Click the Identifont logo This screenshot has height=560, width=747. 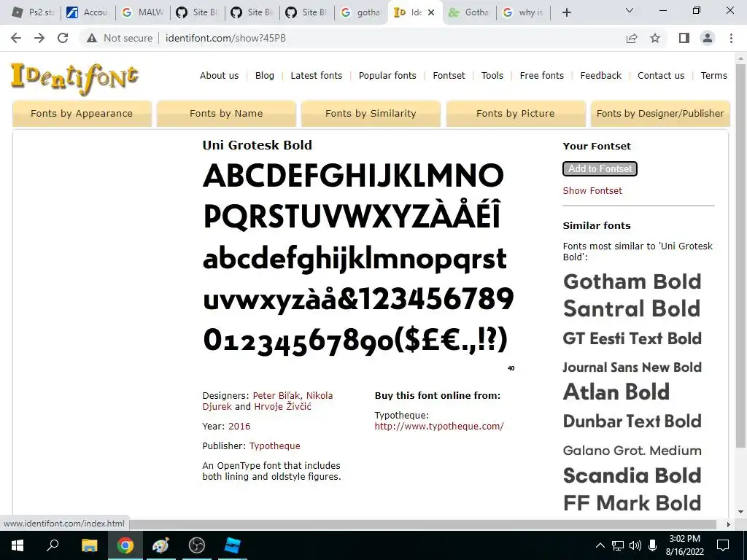[75, 78]
